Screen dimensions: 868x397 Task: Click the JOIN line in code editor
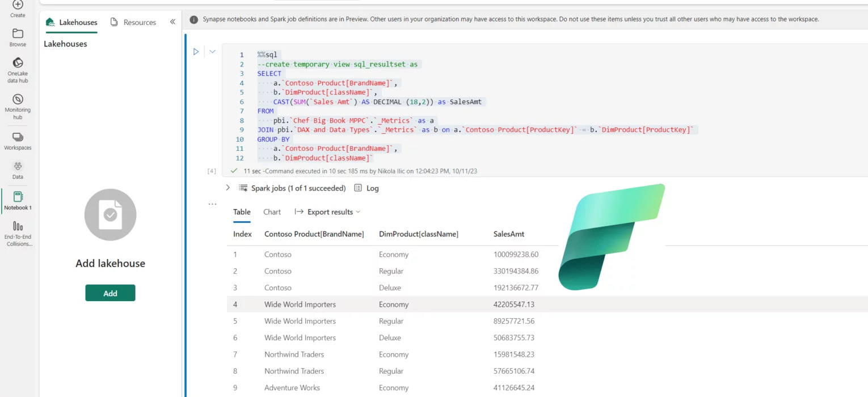click(x=475, y=130)
